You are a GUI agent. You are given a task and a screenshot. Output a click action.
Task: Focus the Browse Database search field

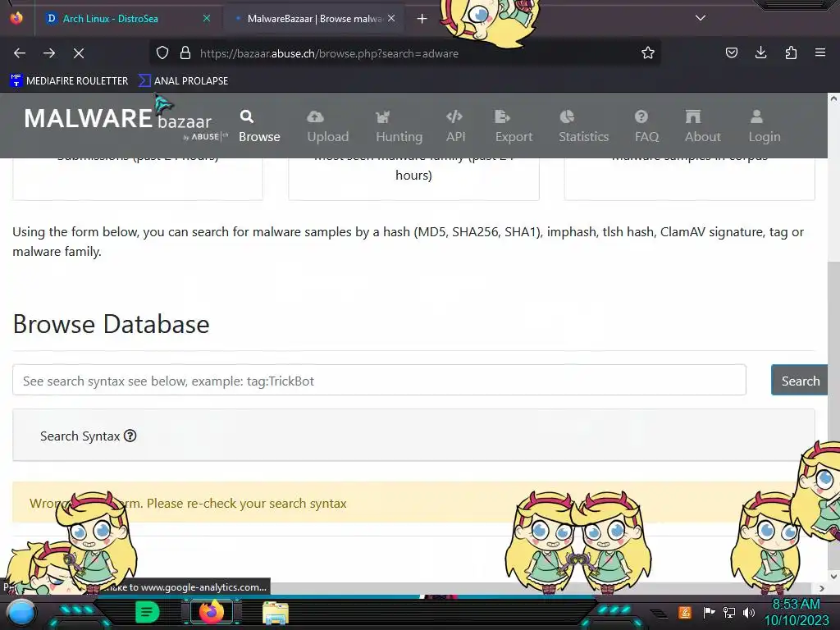coord(379,381)
